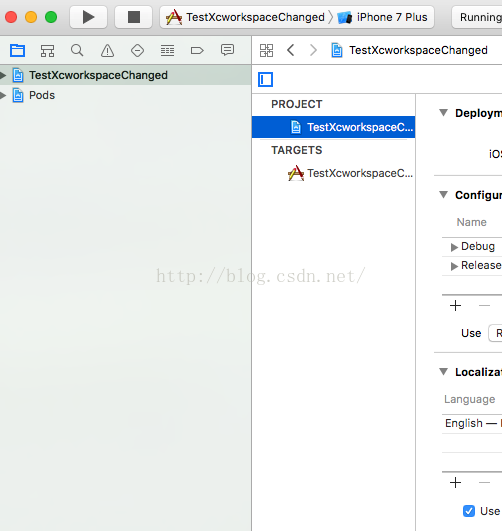This screenshot has height=531, width=502.
Task: Open the Breakpoint navigator tag icon
Action: [197, 51]
